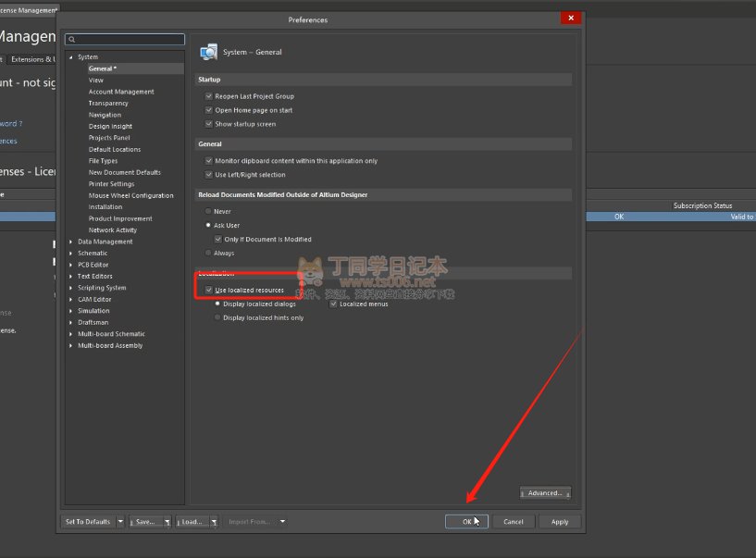The height and width of the screenshot is (558, 756).
Task: Expand the PCB Editor category
Action: [x=71, y=265]
